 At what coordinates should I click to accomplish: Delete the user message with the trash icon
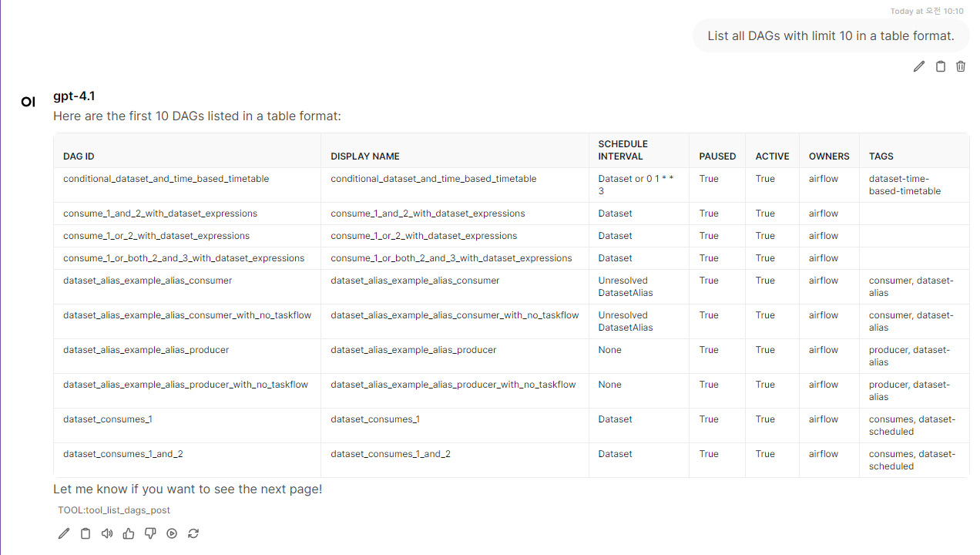[x=960, y=66]
